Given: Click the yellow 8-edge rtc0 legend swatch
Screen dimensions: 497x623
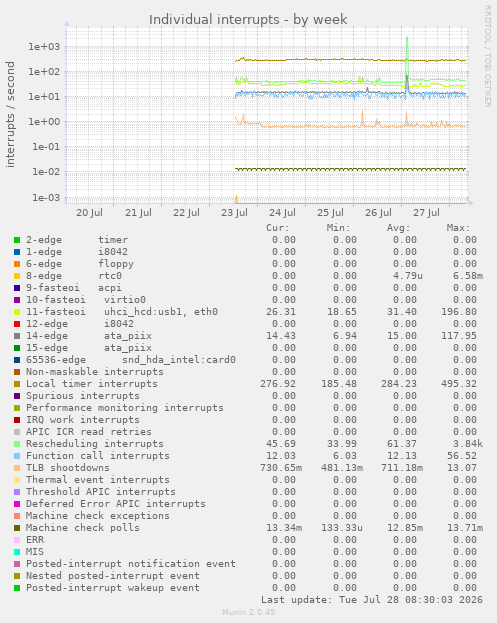Looking at the screenshot, I should point(17,276).
